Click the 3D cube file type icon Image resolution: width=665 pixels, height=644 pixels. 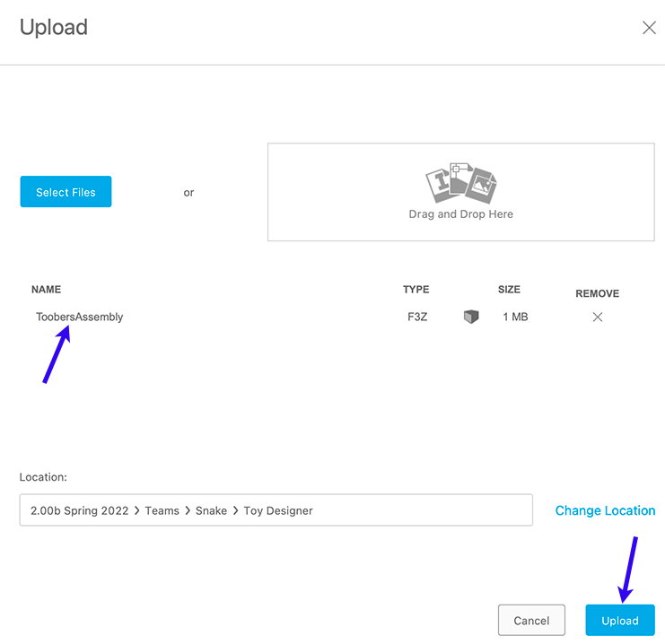(x=471, y=317)
